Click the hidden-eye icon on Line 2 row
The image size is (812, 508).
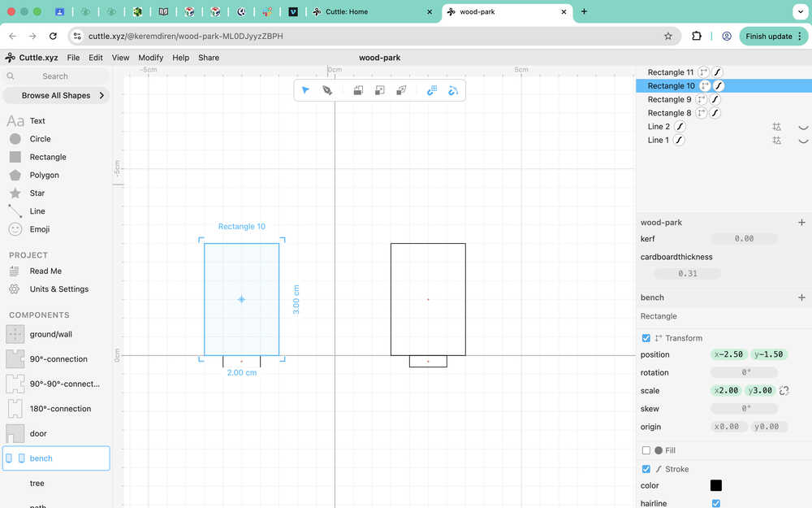coord(803,127)
